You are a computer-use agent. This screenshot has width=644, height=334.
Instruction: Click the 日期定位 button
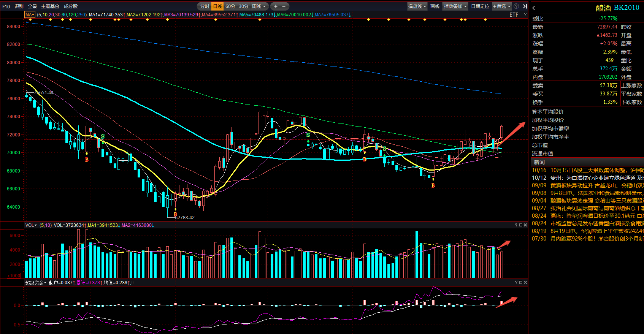480,6
